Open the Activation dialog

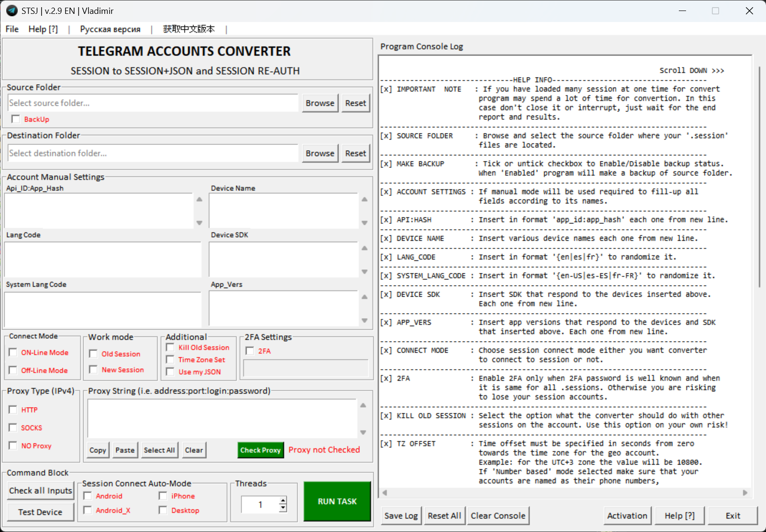(627, 516)
